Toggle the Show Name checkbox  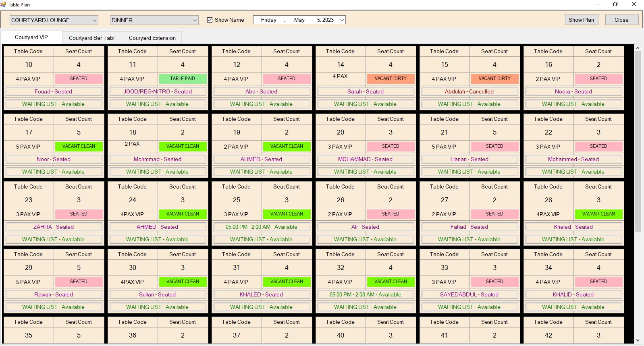[x=210, y=20]
